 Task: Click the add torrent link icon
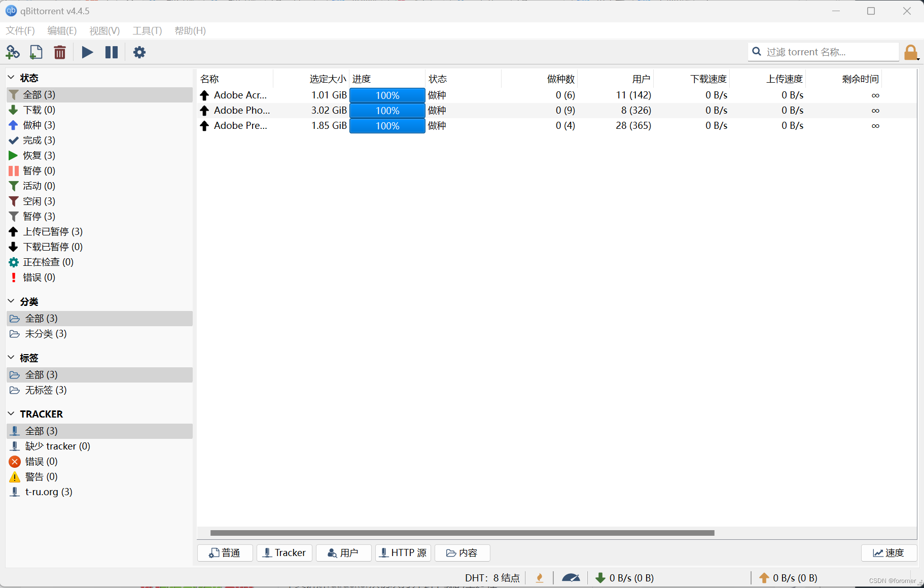pos(12,52)
